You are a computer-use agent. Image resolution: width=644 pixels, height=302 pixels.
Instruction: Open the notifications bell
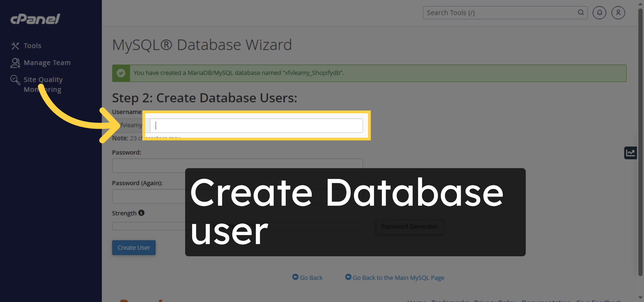coord(599,13)
